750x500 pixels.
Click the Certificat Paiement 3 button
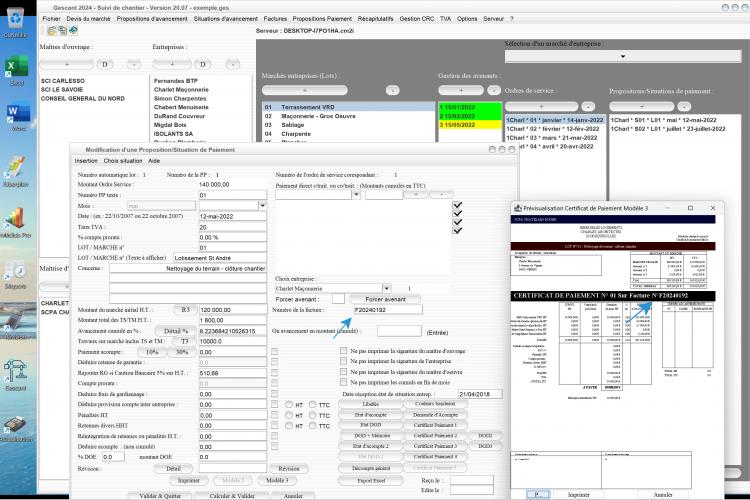(435, 446)
